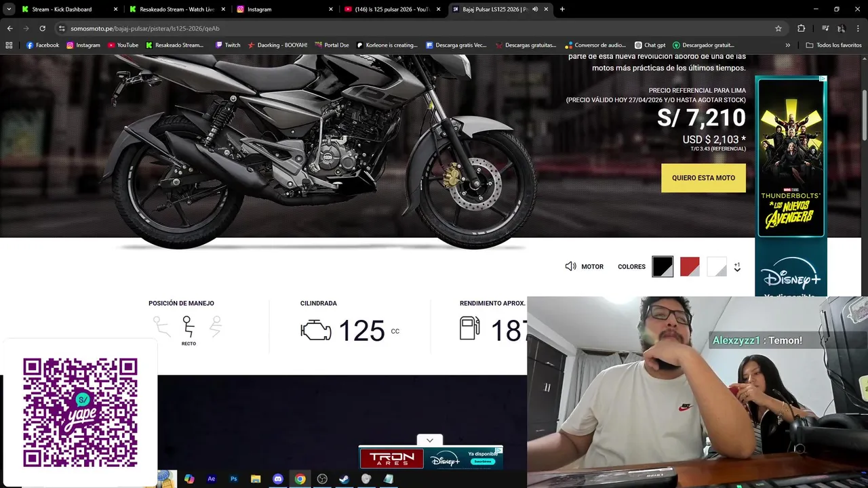Screen dimensions: 868x488
Task: Open the Chrome extensions puzzle icon
Action: coord(801,28)
